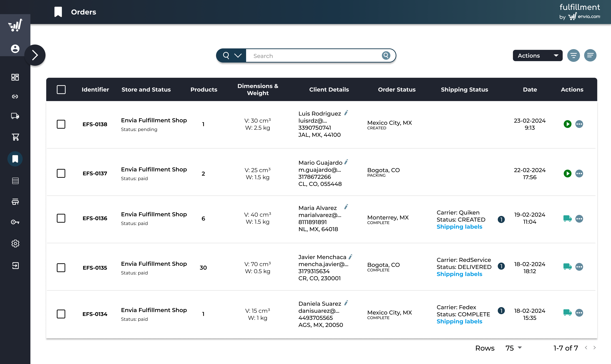611x364 pixels.
Task: Open the user profile sidebar icon
Action: click(x=15, y=49)
